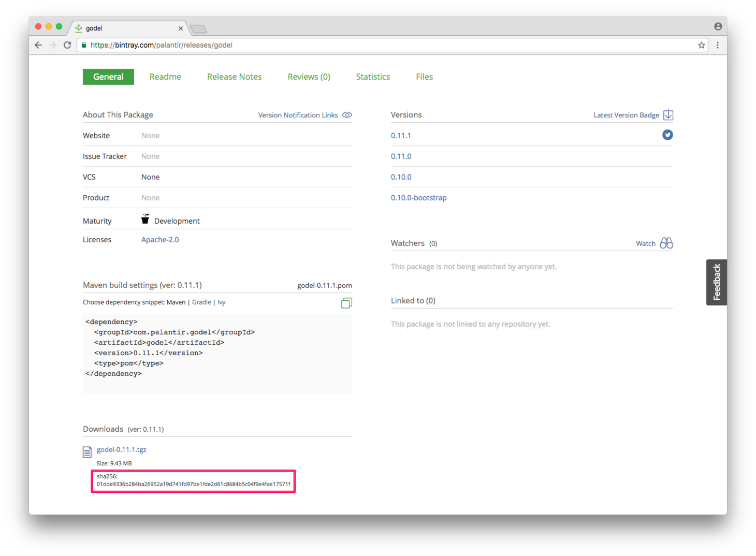Click the 'Downloads' heading text
This screenshot has height=556, width=756.
103,429
